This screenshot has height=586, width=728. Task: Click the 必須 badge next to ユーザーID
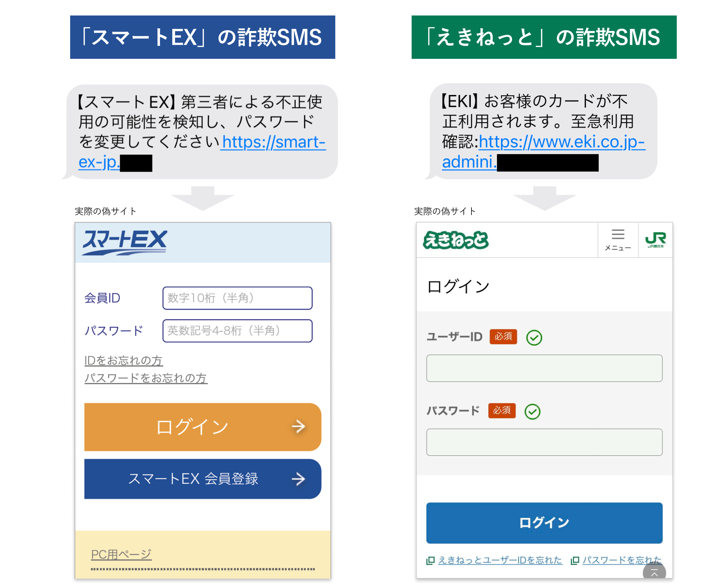[x=502, y=337]
